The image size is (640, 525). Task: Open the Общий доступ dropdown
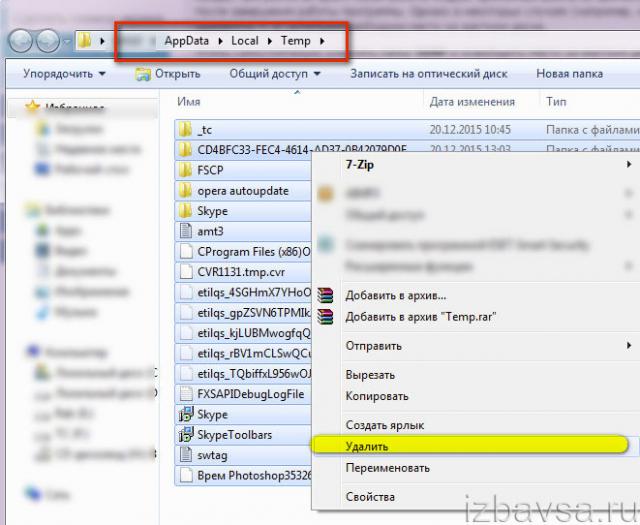click(x=275, y=74)
